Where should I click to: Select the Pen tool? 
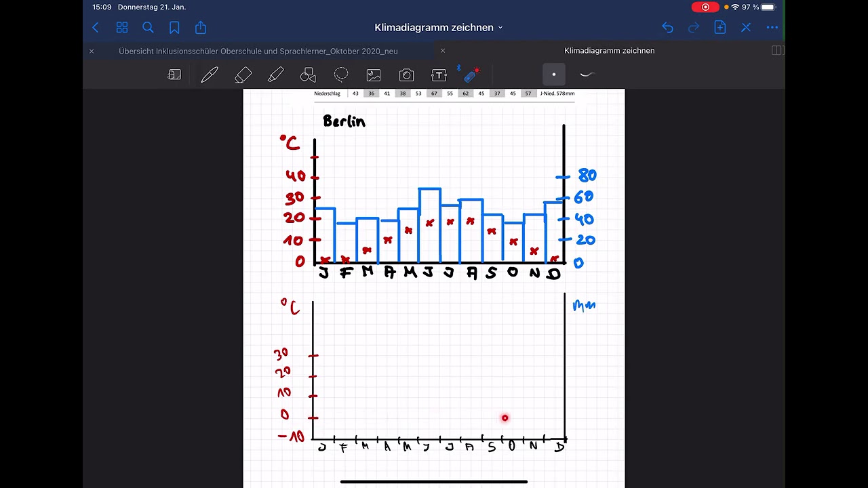[x=209, y=75]
